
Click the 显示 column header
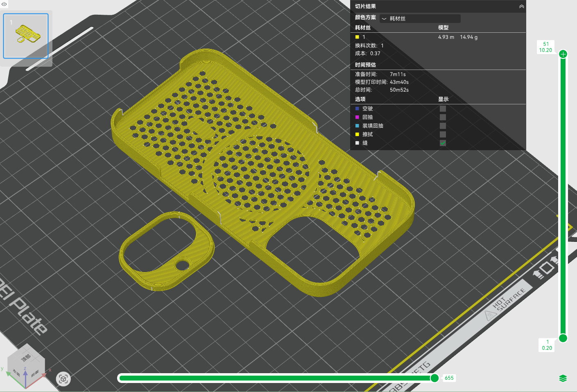click(443, 99)
